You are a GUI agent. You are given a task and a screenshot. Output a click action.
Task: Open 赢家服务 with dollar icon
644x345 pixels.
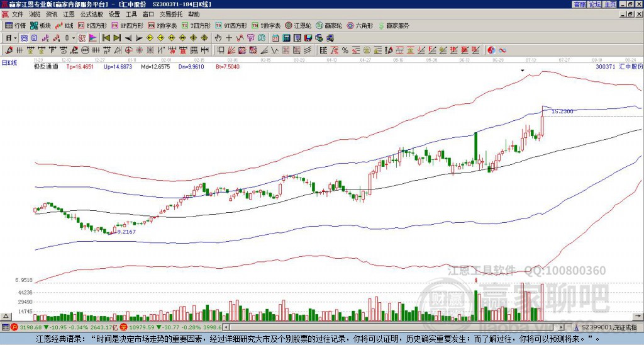394,25
